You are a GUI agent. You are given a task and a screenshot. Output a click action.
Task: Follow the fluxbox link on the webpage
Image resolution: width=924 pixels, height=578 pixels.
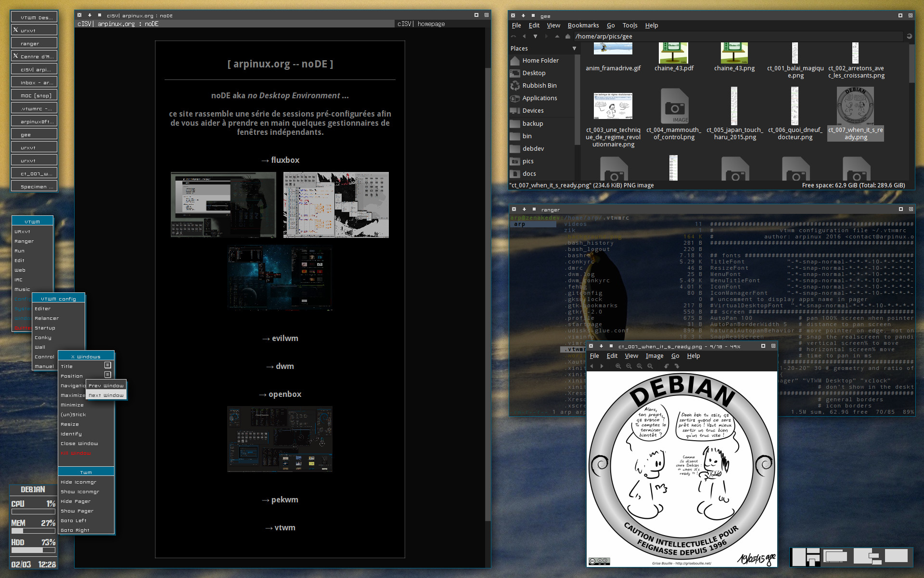coord(280,160)
